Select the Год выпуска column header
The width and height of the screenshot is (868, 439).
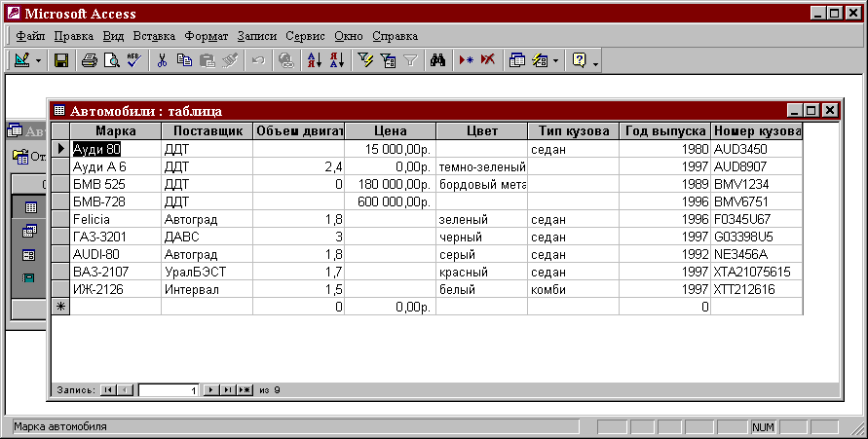tap(664, 131)
